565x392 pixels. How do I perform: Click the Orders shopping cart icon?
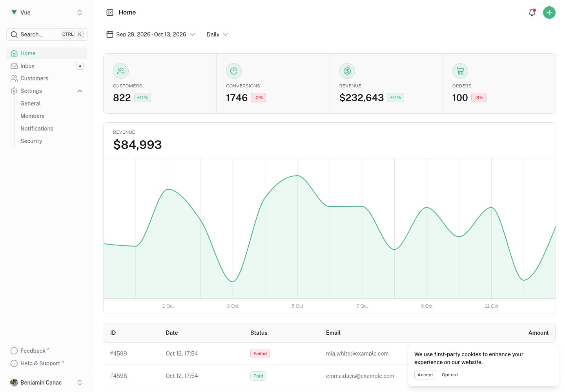pyautogui.click(x=460, y=71)
